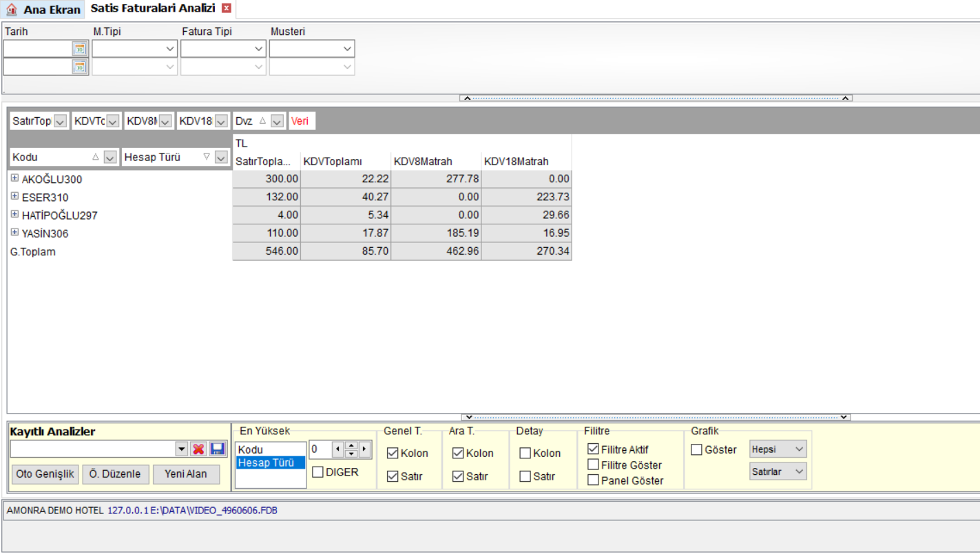980x554 pixels.
Task: Enable the Grafik Göster checkbox
Action: tap(696, 449)
